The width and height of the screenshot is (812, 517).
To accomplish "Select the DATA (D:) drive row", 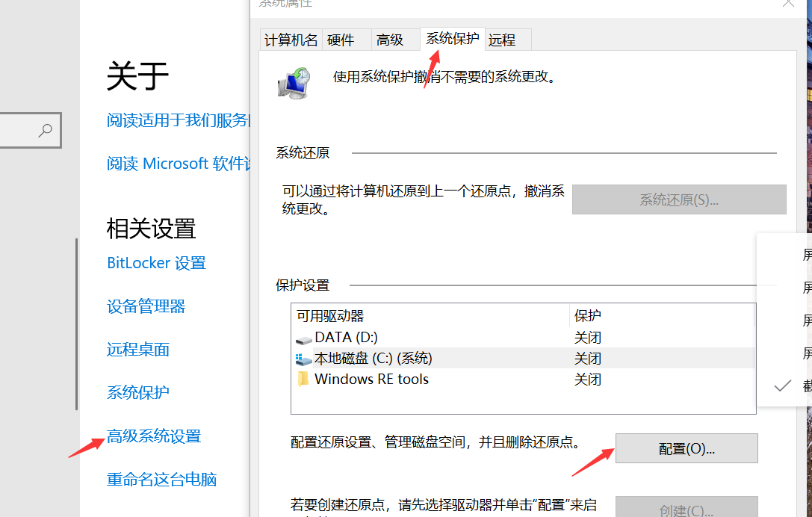I will coord(523,337).
